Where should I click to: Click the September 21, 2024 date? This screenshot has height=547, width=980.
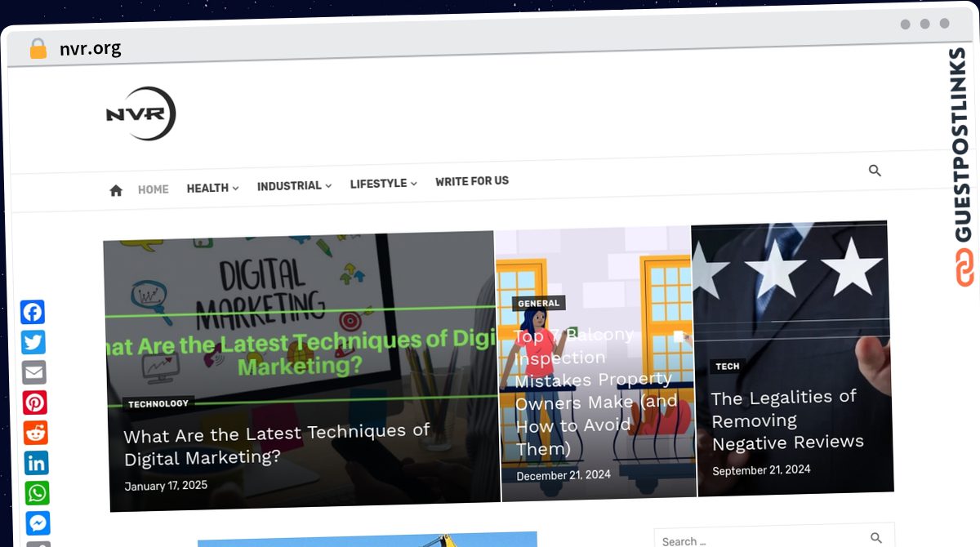click(x=761, y=470)
